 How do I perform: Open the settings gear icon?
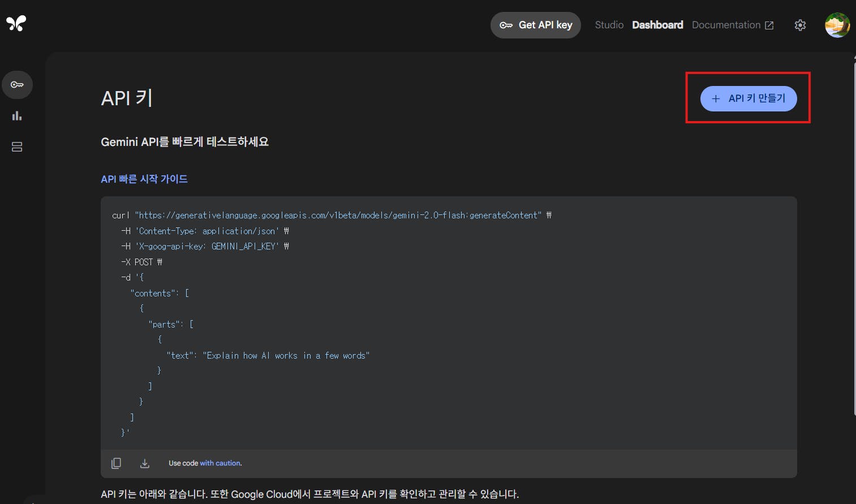[x=800, y=25]
